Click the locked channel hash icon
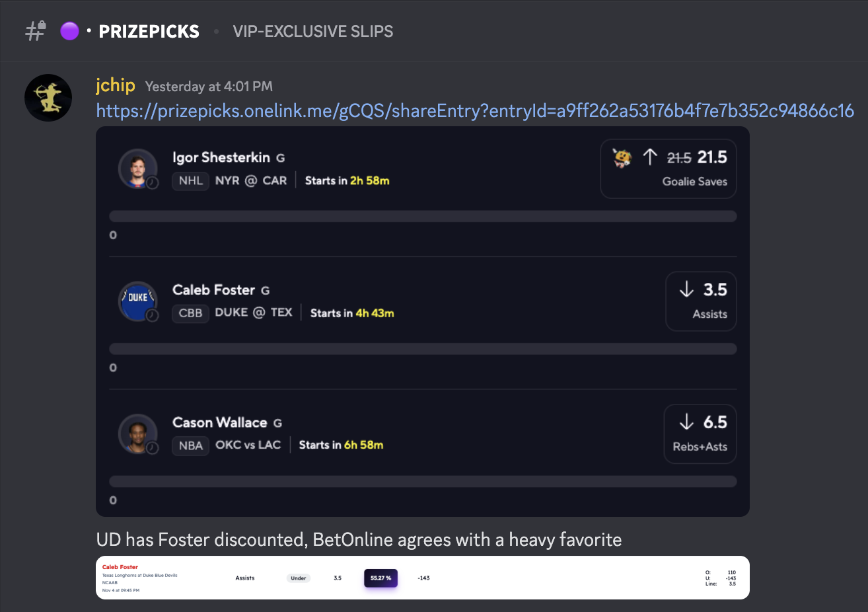 click(x=35, y=31)
